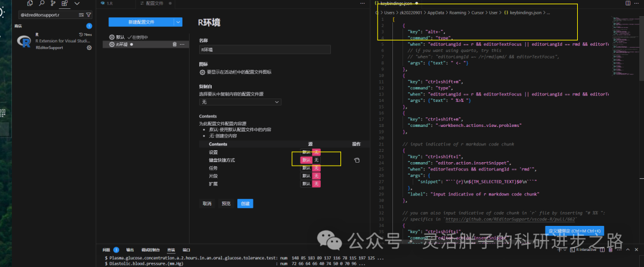The image size is (644, 267).
Task: Open the 终端 panel tab
Action: click(171, 250)
